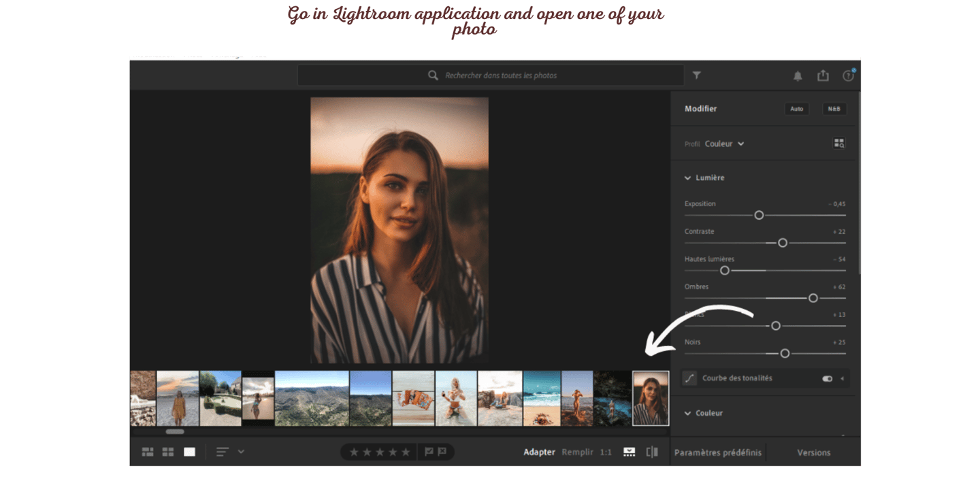This screenshot has width=980, height=483.
Task: Browse profiles via the grid-search icon
Action: point(839,144)
